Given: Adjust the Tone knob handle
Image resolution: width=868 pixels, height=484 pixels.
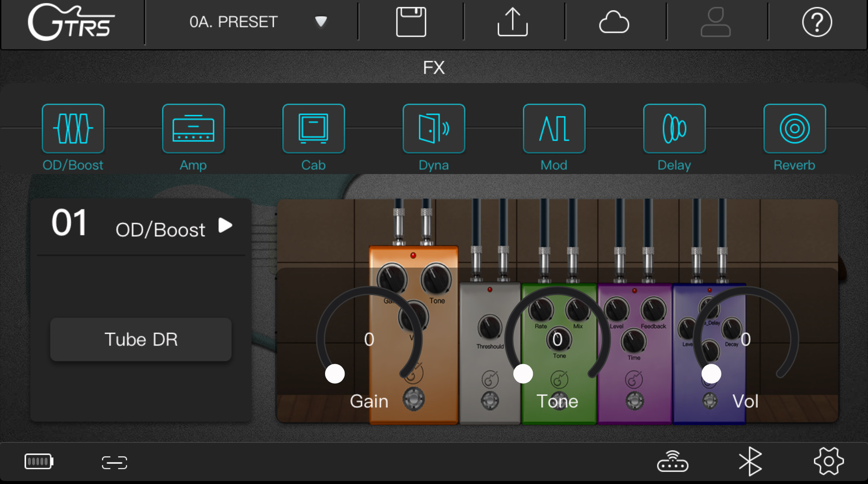Looking at the screenshot, I should [523, 374].
